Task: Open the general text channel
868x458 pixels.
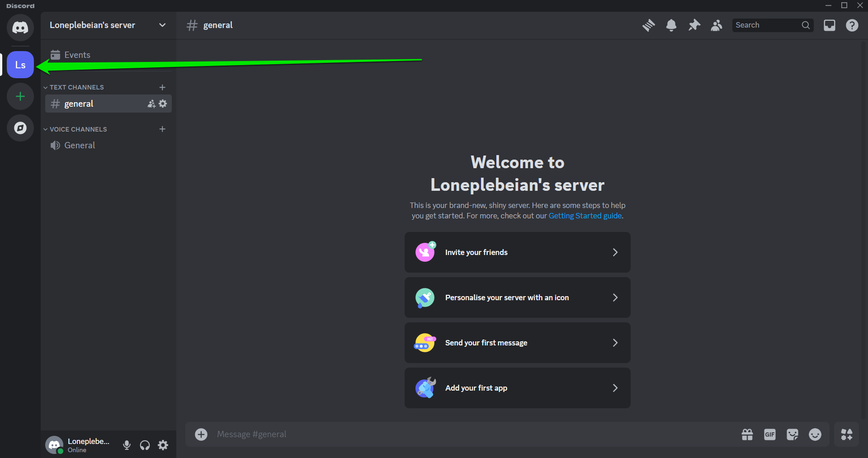Action: point(108,104)
